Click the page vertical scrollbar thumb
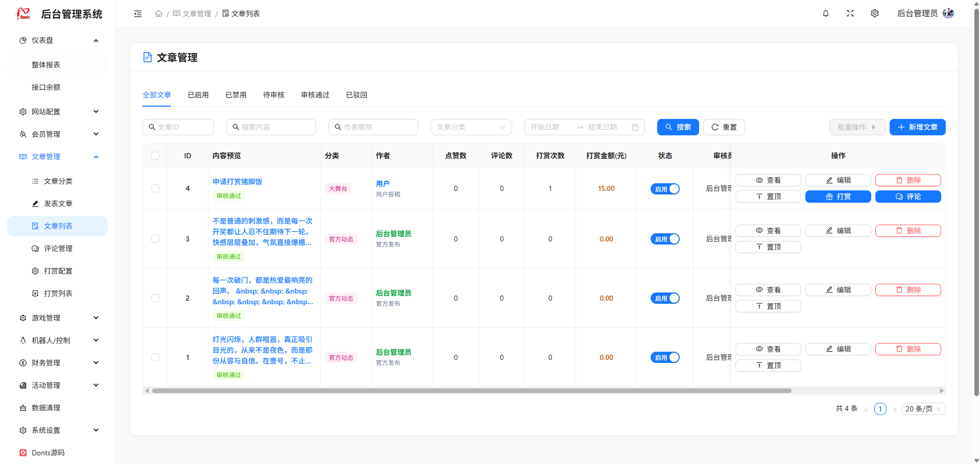The image size is (980, 464). pos(976,202)
